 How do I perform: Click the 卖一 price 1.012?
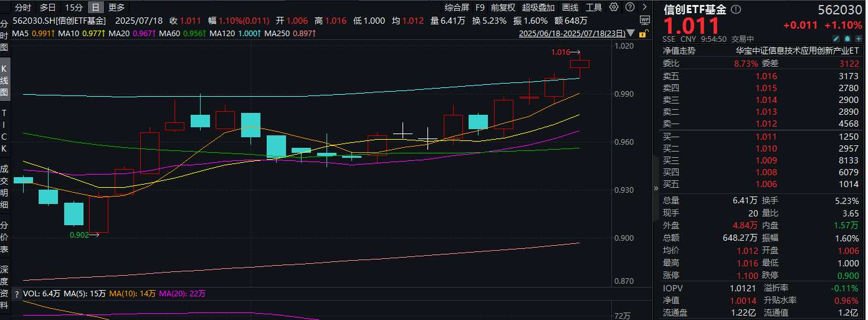[766, 124]
